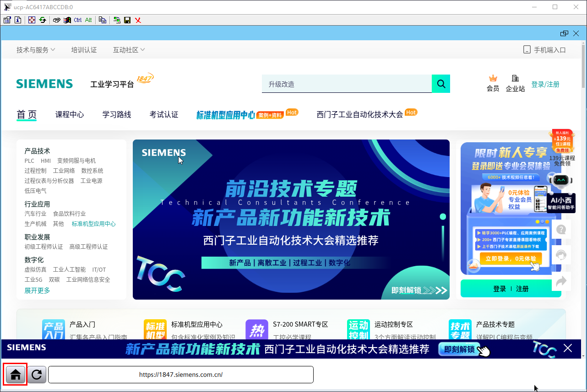This screenshot has width=587, height=392.
Task: Send the Windows Start key via flag icon
Action: [x=67, y=20]
